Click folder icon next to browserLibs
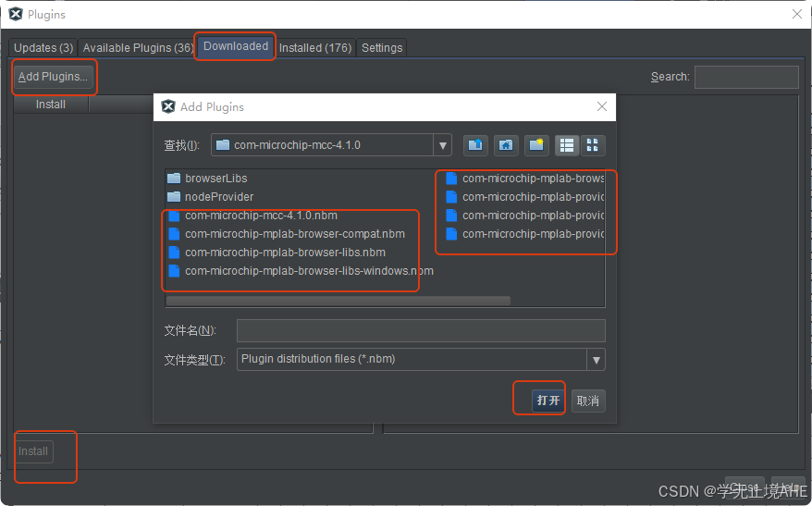The image size is (812, 506). 174,179
